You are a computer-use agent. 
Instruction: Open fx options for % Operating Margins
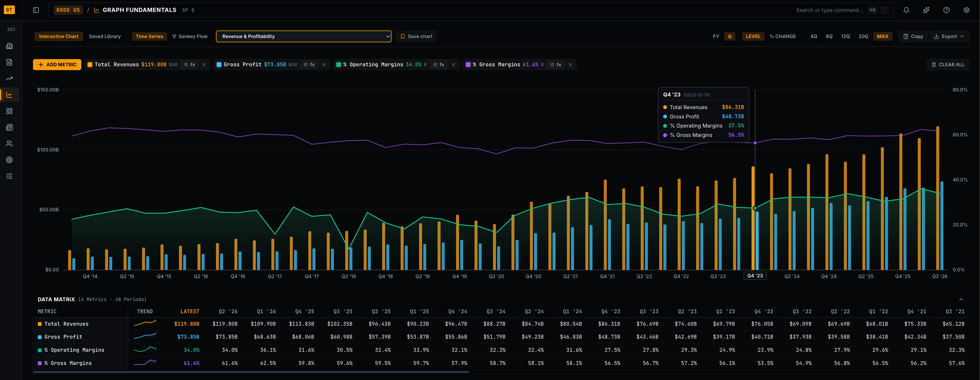[x=439, y=65]
